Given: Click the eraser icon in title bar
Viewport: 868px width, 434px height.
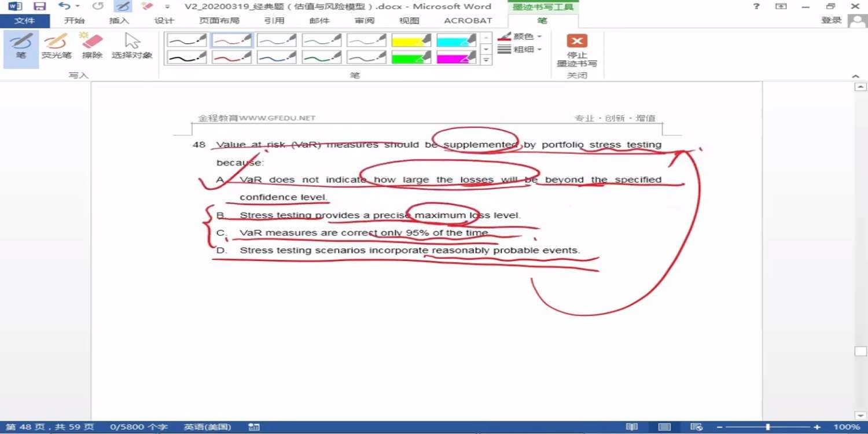Looking at the screenshot, I should [147, 6].
